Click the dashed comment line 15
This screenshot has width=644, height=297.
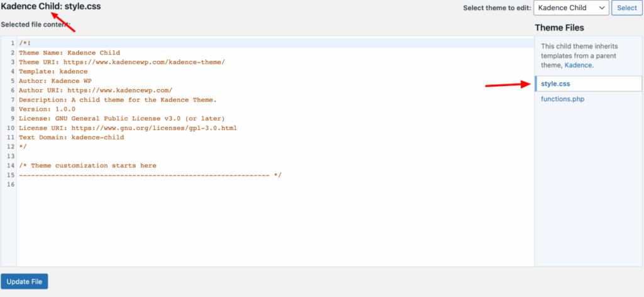point(150,175)
